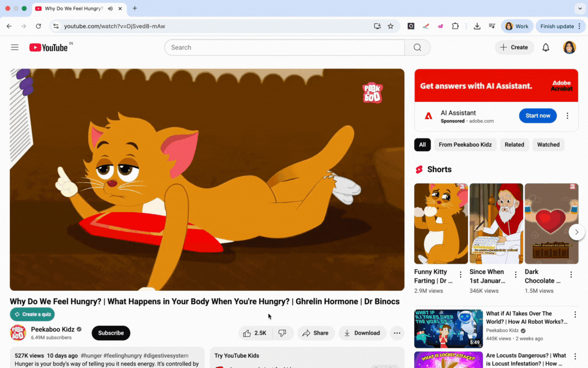
Task: Click the browser address bar URL
Action: pos(114,26)
